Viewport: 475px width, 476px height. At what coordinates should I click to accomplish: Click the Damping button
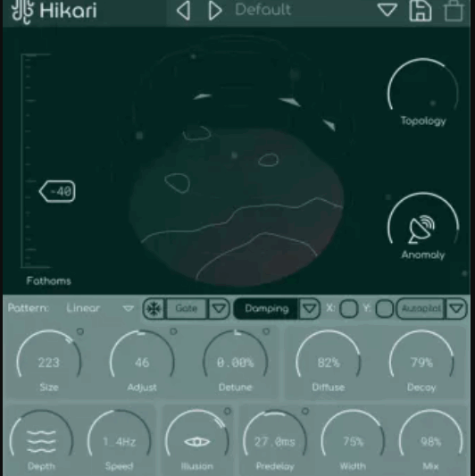[266, 309]
